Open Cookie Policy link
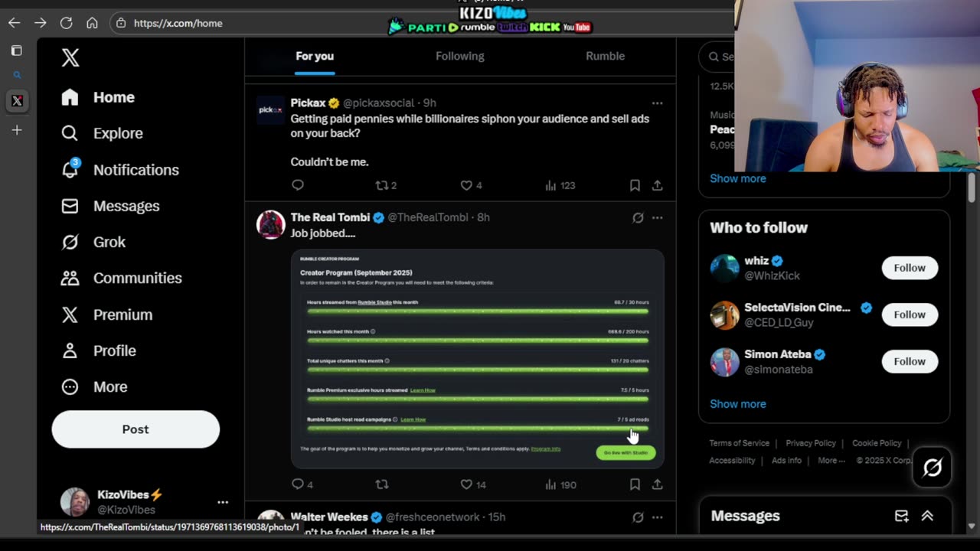The image size is (980, 551). (877, 443)
